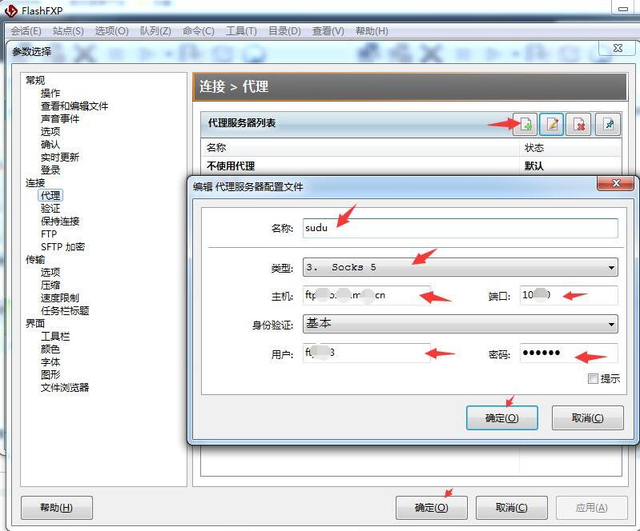640x531 pixels.
Task: Select SFTP 加密 in the settings tree
Action: click(62, 247)
